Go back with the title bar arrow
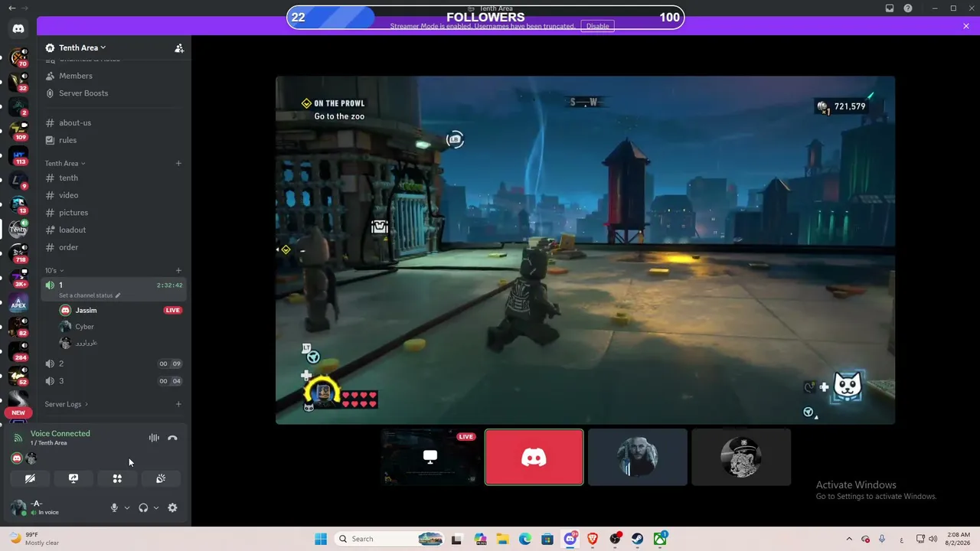The height and width of the screenshot is (551, 980). coord(11,8)
